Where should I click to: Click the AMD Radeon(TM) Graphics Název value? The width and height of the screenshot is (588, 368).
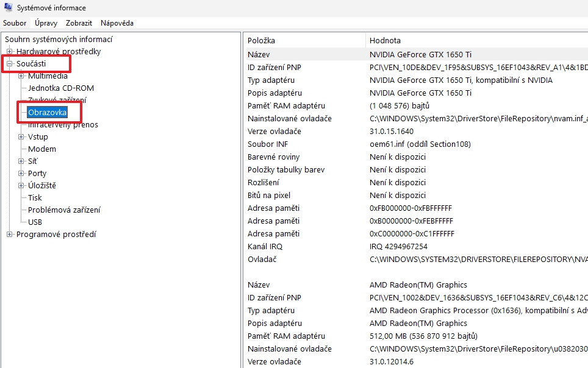418,285
